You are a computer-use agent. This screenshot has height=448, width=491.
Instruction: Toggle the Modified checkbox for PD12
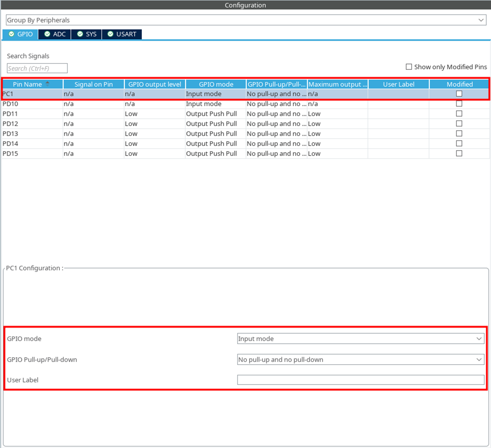(x=459, y=124)
